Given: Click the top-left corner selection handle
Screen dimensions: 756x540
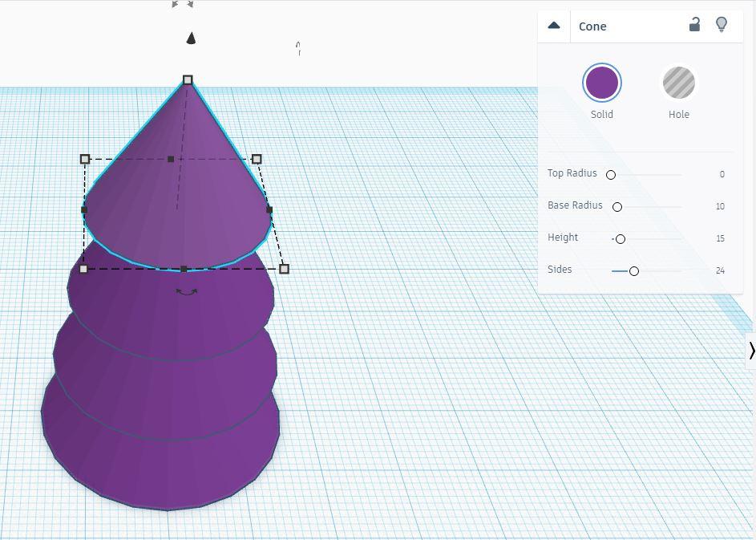Looking at the screenshot, I should point(85,159).
